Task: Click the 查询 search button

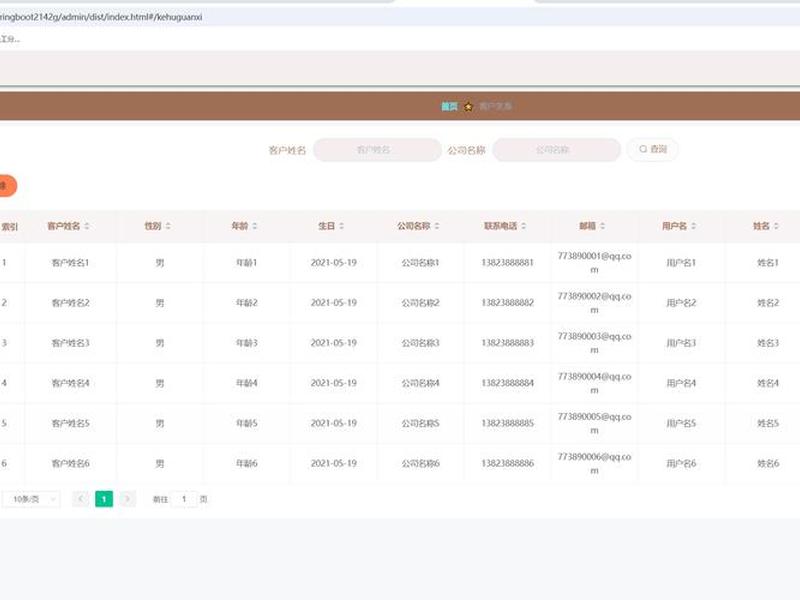Action: click(653, 149)
